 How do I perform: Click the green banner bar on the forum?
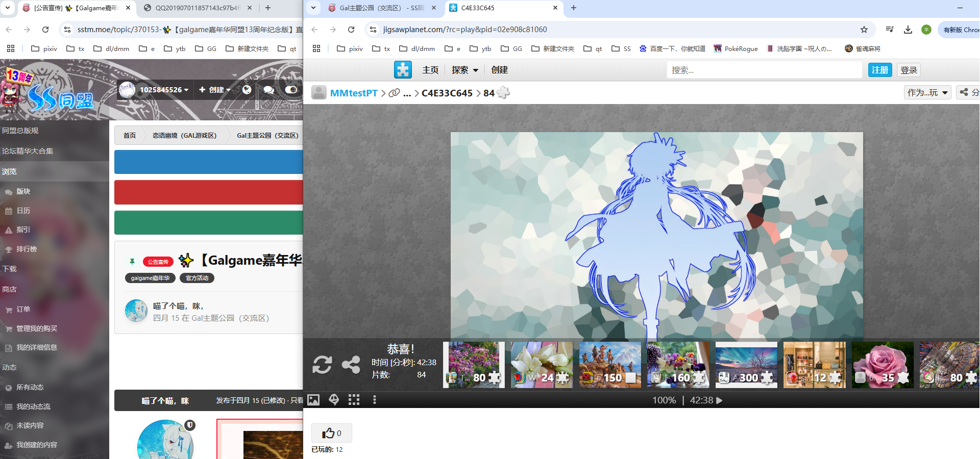pyautogui.click(x=209, y=223)
